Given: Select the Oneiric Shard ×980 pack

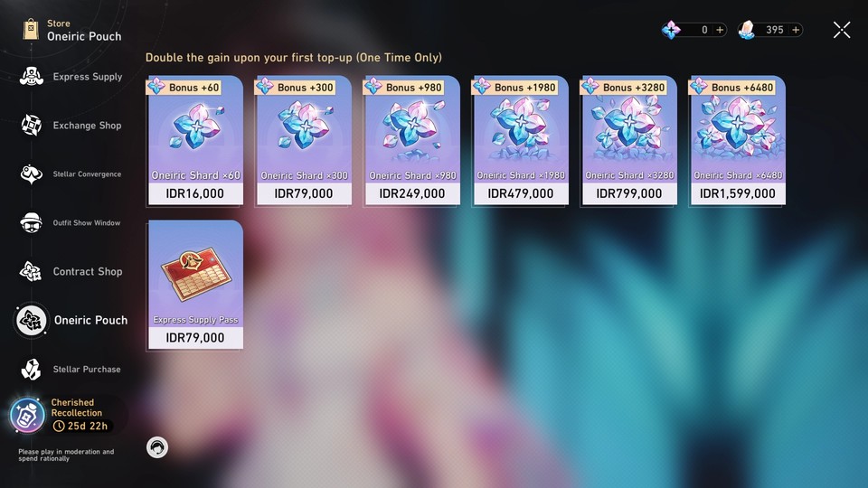Looking at the screenshot, I should click(x=412, y=141).
